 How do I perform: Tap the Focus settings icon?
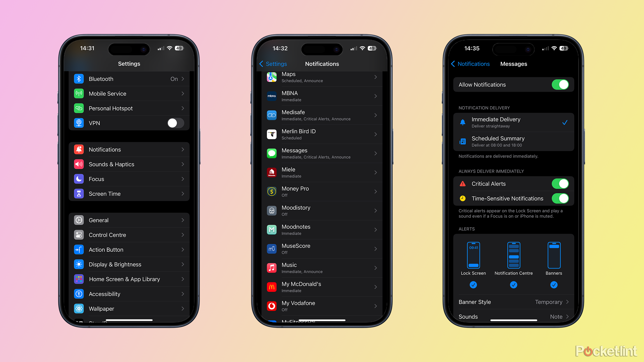[x=79, y=178]
